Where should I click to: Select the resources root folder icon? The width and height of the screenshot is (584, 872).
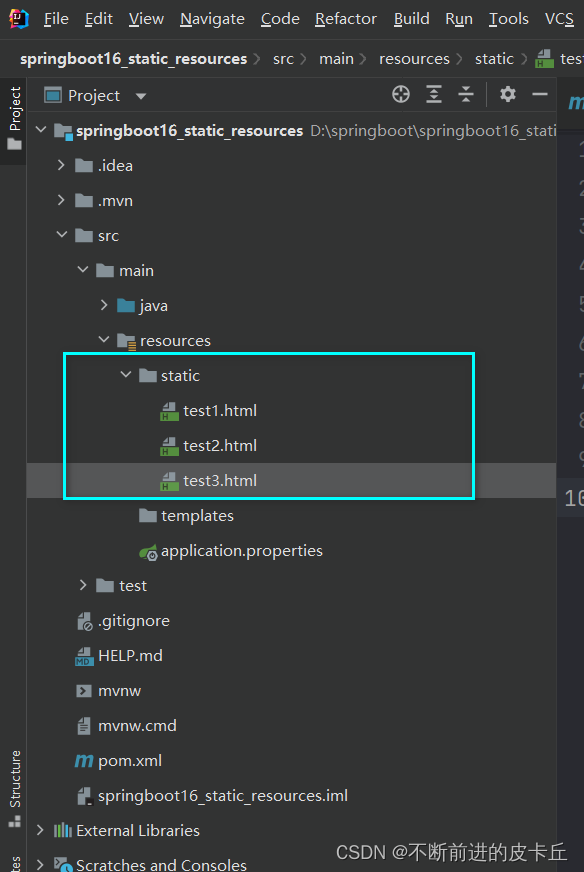[127, 341]
